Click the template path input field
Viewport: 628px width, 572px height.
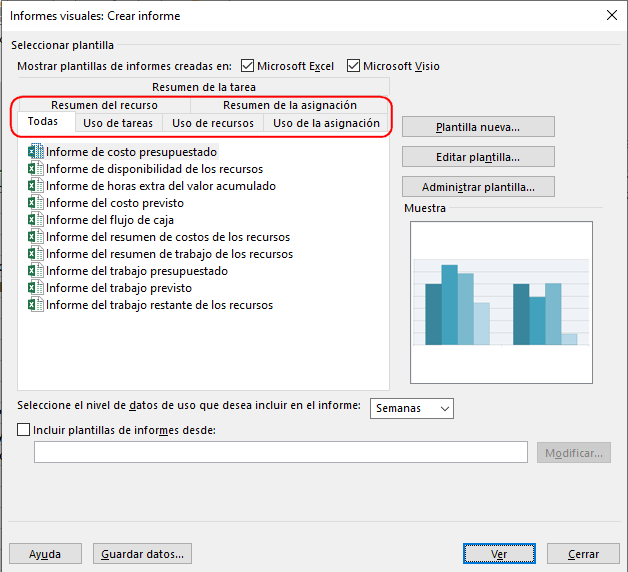pos(280,453)
